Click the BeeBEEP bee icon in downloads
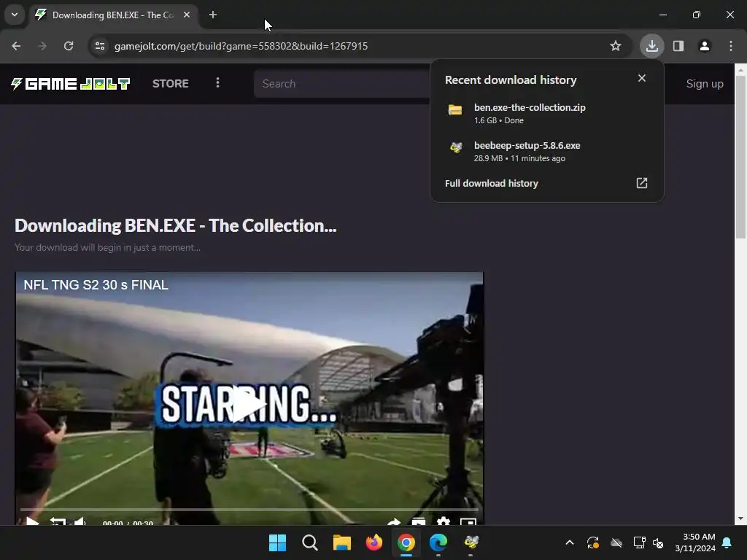The height and width of the screenshot is (560, 747). point(456,147)
